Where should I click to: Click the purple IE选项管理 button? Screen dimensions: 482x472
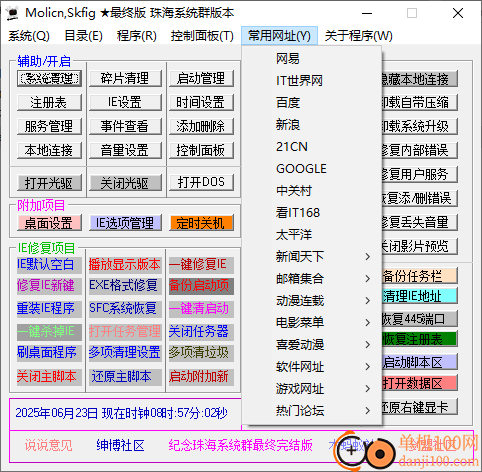tap(125, 223)
